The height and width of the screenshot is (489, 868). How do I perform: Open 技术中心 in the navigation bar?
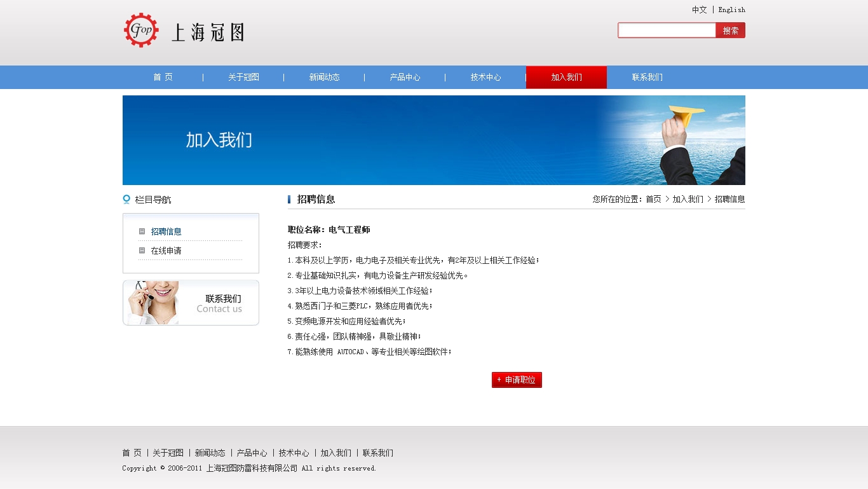click(485, 77)
